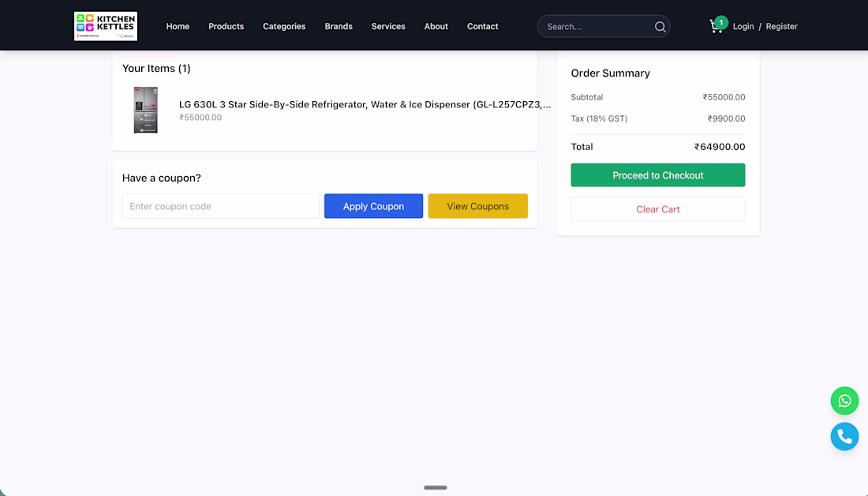868x496 pixels.
Task: Click the Tax (18% GST) label
Action: pos(599,118)
